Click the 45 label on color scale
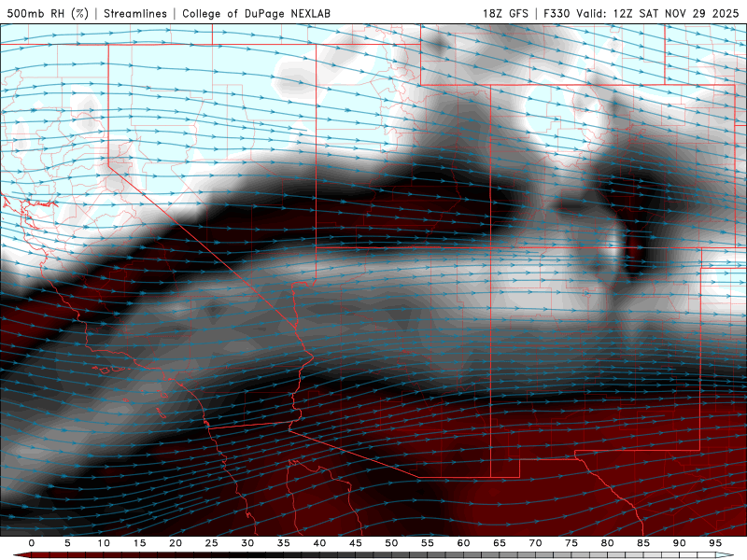Image resolution: width=747 pixels, height=560 pixels. click(x=356, y=543)
